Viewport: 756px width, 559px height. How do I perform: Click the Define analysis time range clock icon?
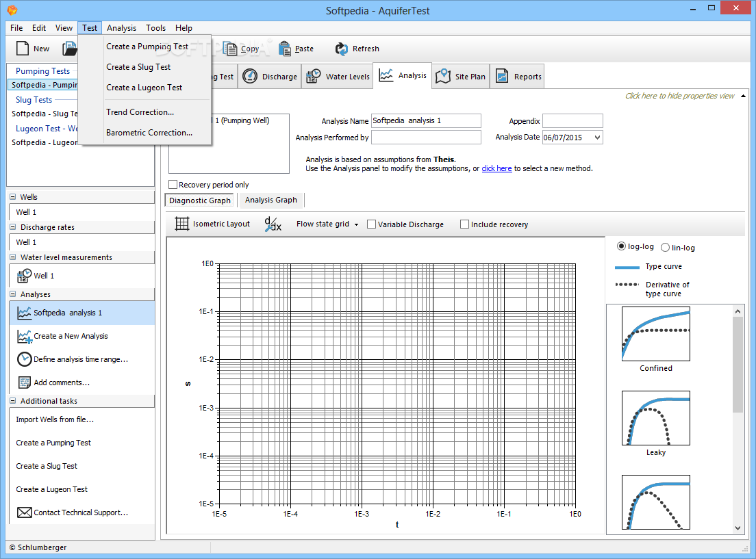(x=24, y=359)
